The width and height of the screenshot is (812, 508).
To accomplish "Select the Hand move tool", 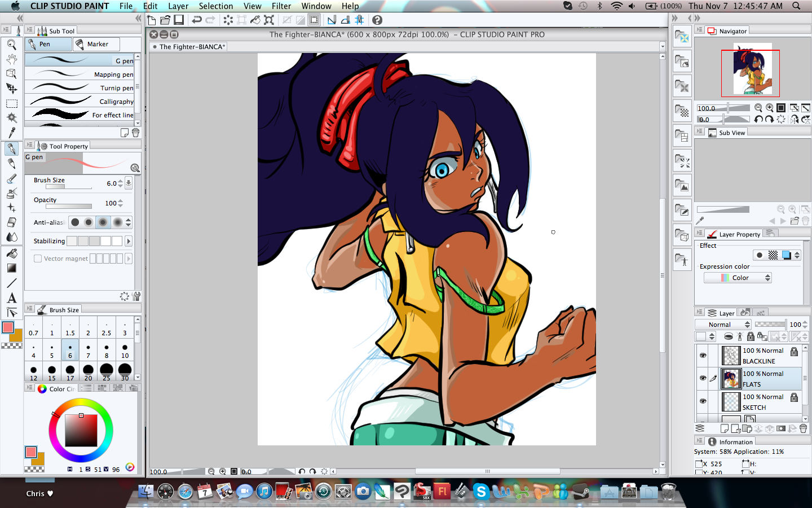I will pos(11,59).
